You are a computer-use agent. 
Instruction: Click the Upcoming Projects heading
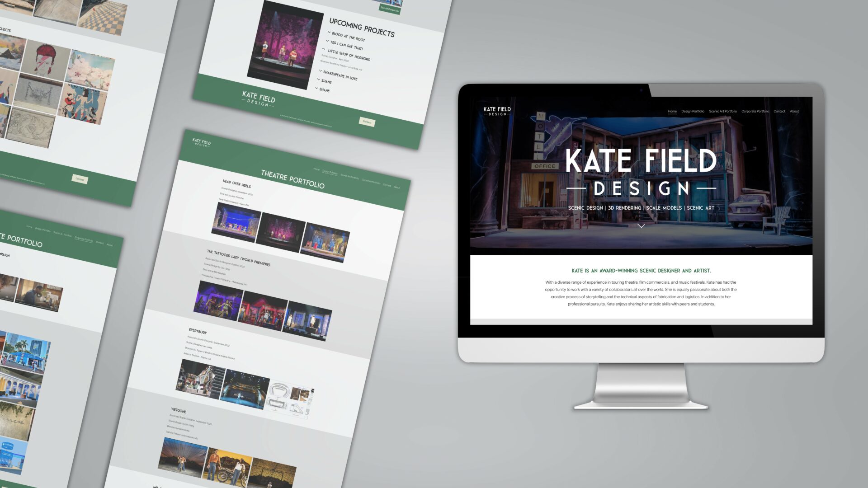coord(362,28)
